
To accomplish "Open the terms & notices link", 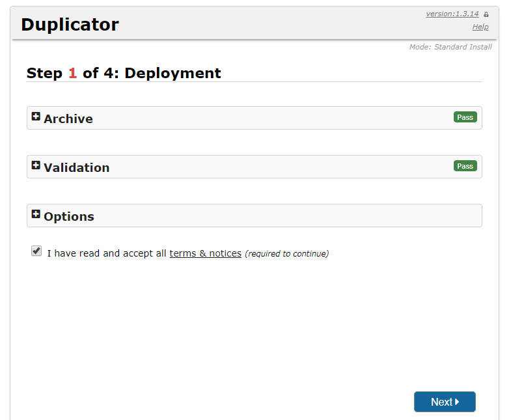I will [x=205, y=253].
